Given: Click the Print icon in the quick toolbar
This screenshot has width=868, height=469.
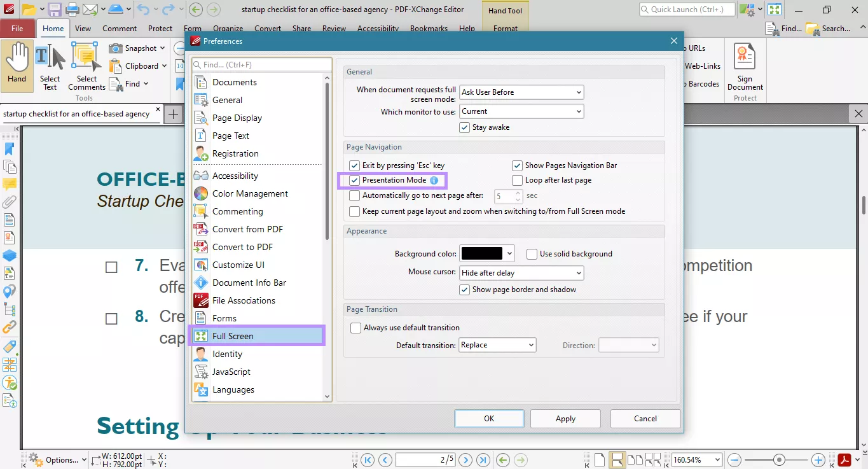Looking at the screenshot, I should [x=72, y=9].
